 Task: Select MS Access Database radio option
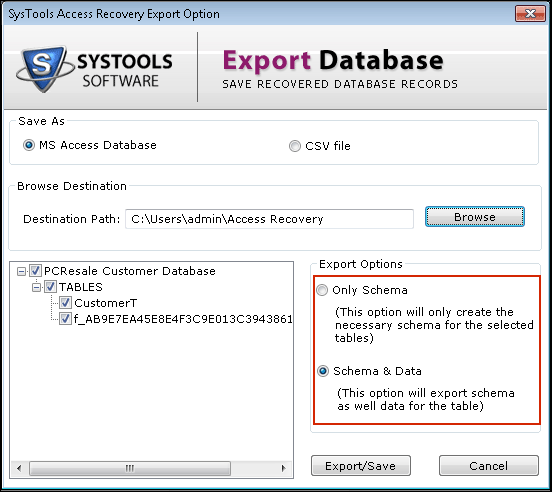tap(29, 145)
